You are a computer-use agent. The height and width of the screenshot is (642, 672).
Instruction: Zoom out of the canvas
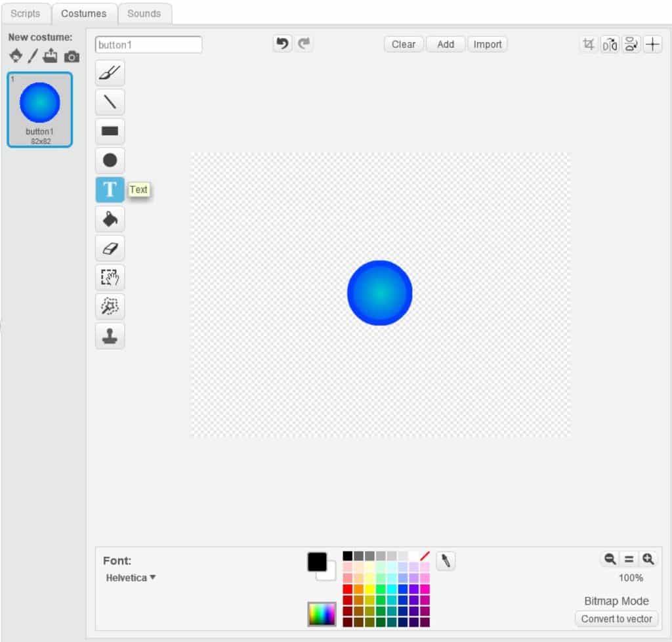(610, 559)
